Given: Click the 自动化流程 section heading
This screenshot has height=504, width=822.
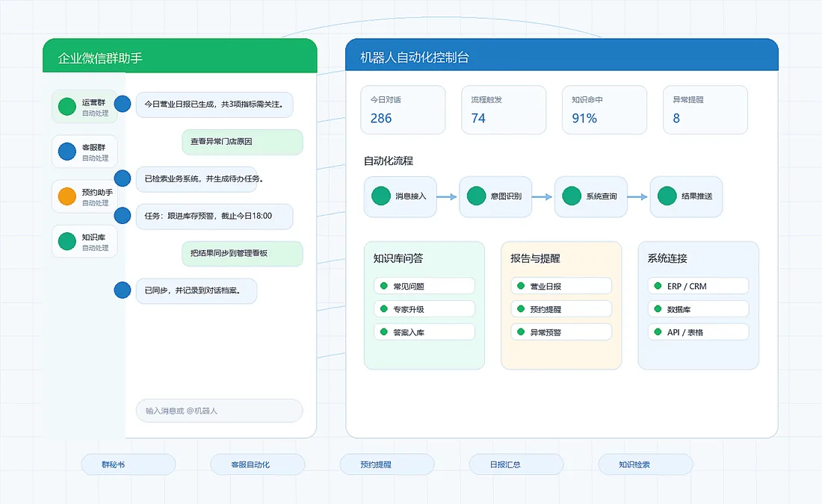Looking at the screenshot, I should coord(389,161).
